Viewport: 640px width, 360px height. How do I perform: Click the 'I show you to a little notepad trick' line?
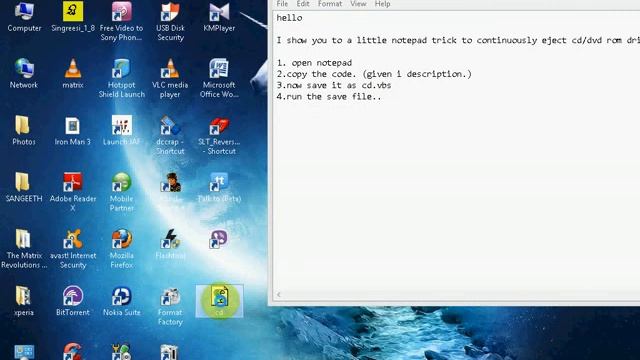click(x=458, y=40)
